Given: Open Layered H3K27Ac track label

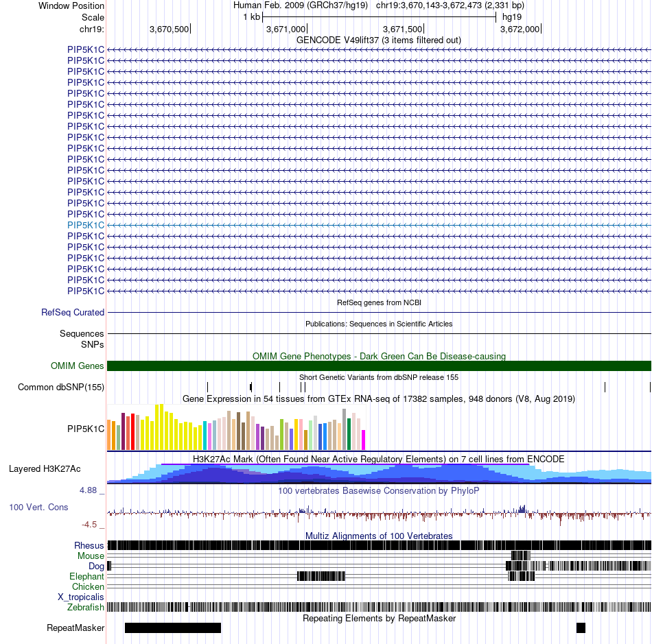Looking at the screenshot, I should (45, 468).
